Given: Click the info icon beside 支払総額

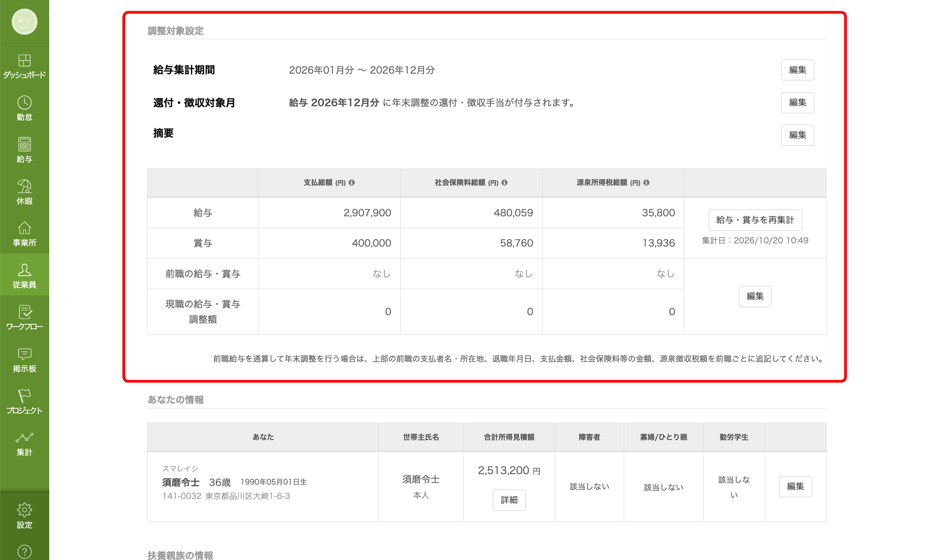Looking at the screenshot, I should 352,182.
